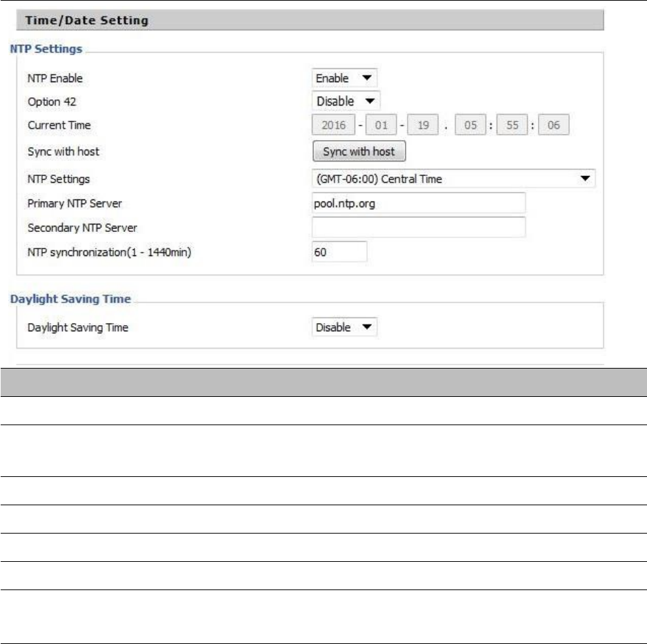Open the NTP Enable dropdown
647x644 pixels.
click(345, 78)
